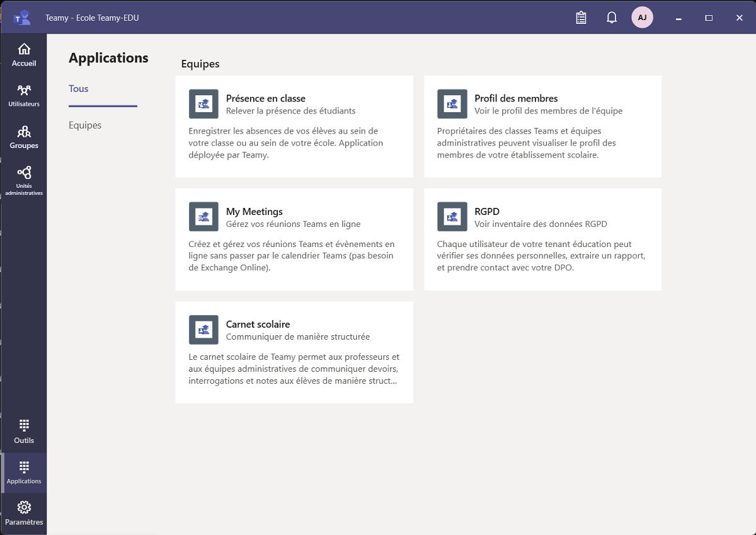
Task: Click the My Meetings description text
Action: 292,256
